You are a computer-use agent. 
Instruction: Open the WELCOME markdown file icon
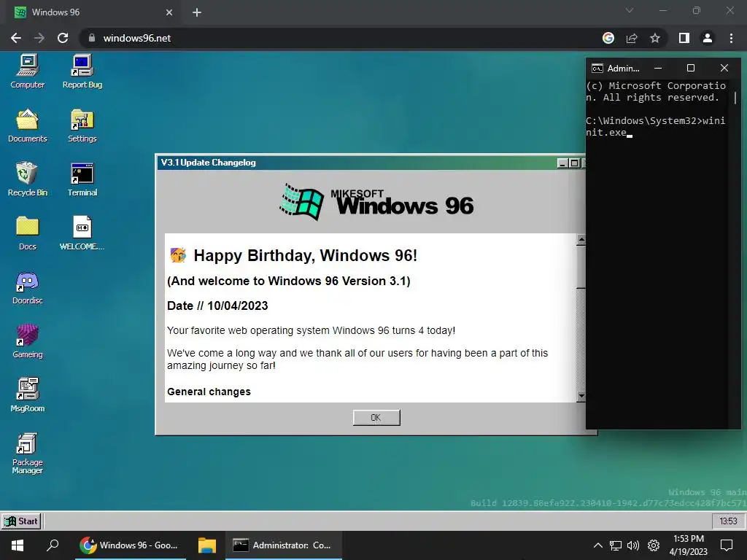[x=82, y=233]
